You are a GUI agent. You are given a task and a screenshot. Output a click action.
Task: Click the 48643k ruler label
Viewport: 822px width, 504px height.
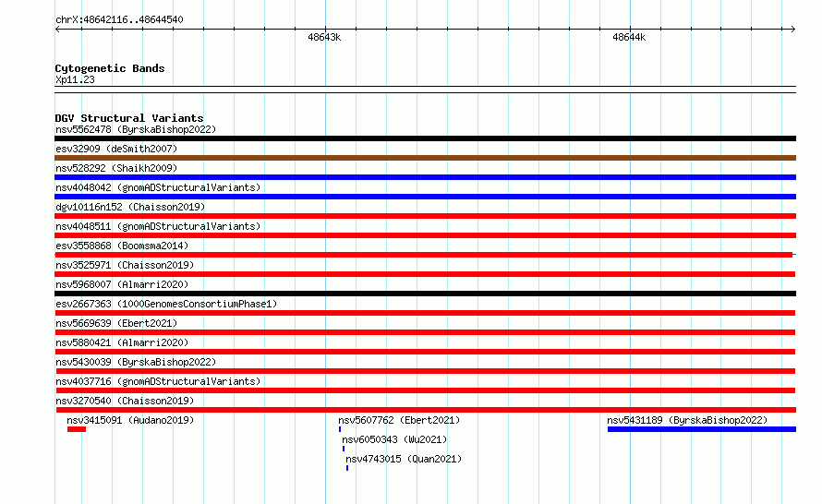tap(324, 37)
